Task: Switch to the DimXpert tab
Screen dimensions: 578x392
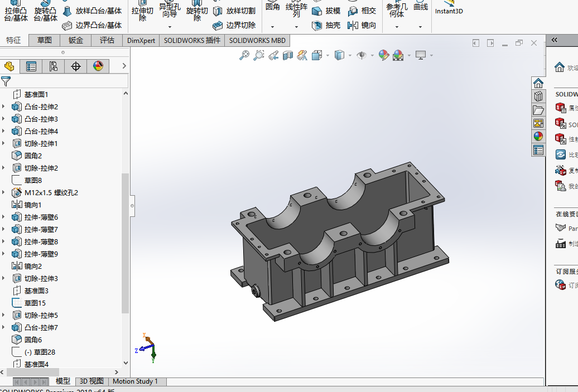Action: coord(141,41)
